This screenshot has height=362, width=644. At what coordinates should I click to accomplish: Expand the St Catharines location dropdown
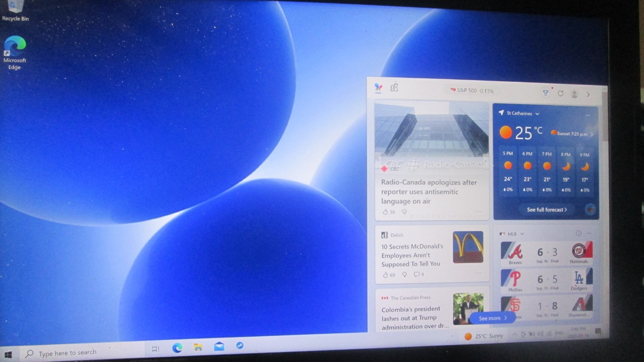[x=537, y=114]
